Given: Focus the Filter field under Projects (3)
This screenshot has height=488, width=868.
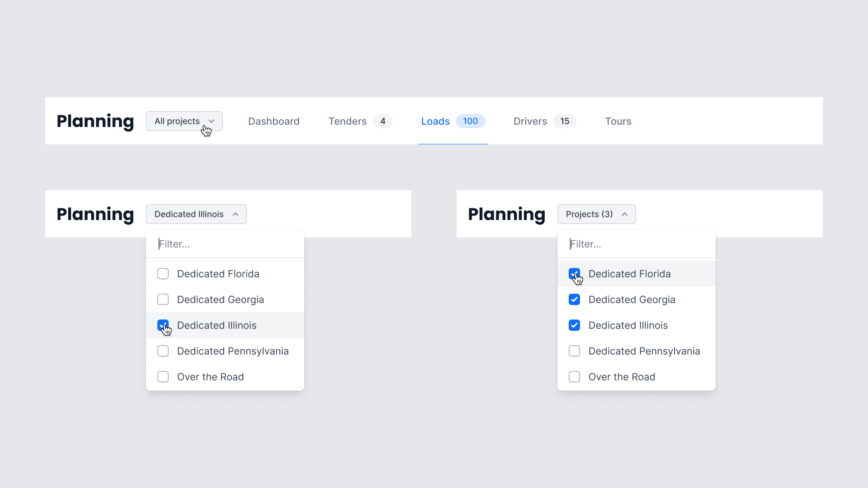Looking at the screenshot, I should click(637, 244).
